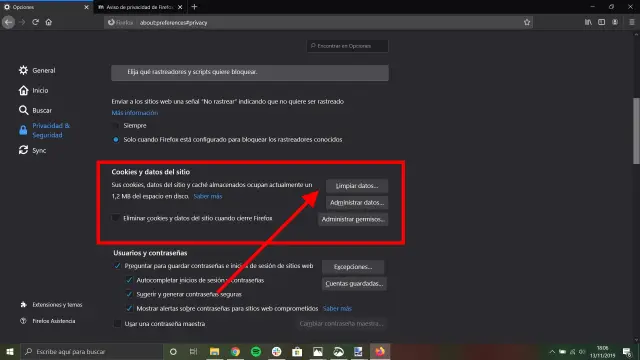Go back with the browser back arrow
Image resolution: width=640 pixels, height=360 pixels.
click(x=9, y=22)
